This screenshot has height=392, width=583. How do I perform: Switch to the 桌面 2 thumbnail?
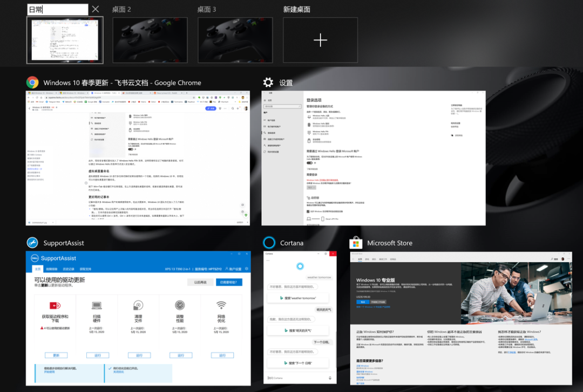pos(150,40)
